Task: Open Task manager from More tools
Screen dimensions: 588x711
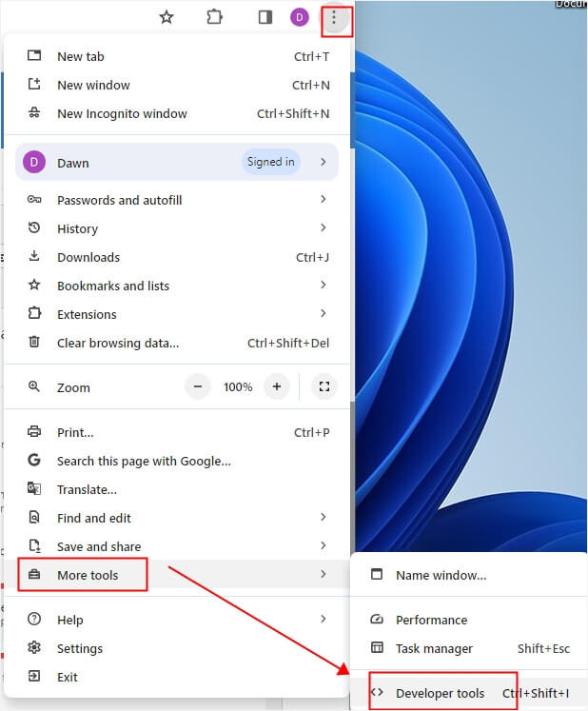Action: pos(434,648)
